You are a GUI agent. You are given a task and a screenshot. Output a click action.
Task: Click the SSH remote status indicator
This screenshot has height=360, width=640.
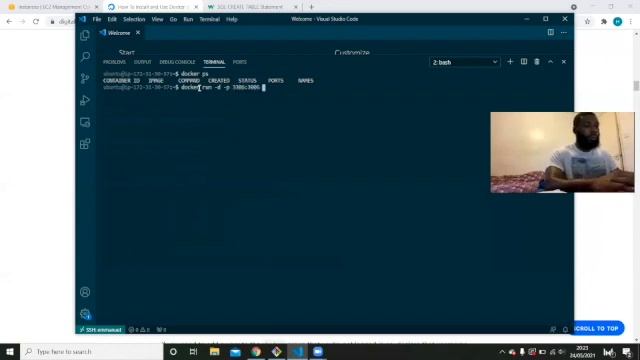click(x=100, y=329)
